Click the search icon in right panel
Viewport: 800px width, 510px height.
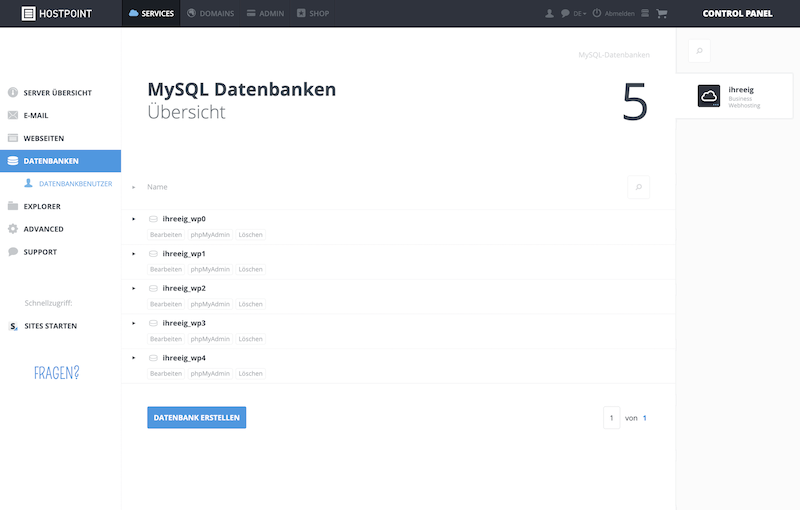click(699, 50)
